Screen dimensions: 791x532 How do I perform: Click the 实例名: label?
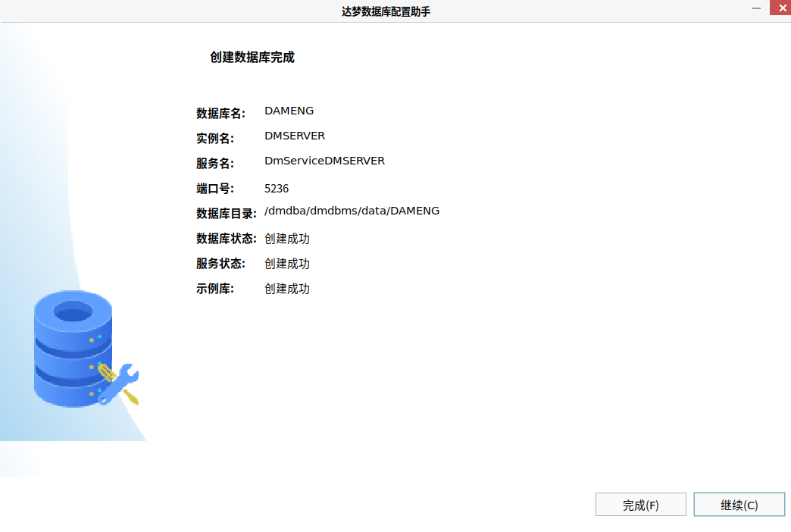click(x=215, y=138)
